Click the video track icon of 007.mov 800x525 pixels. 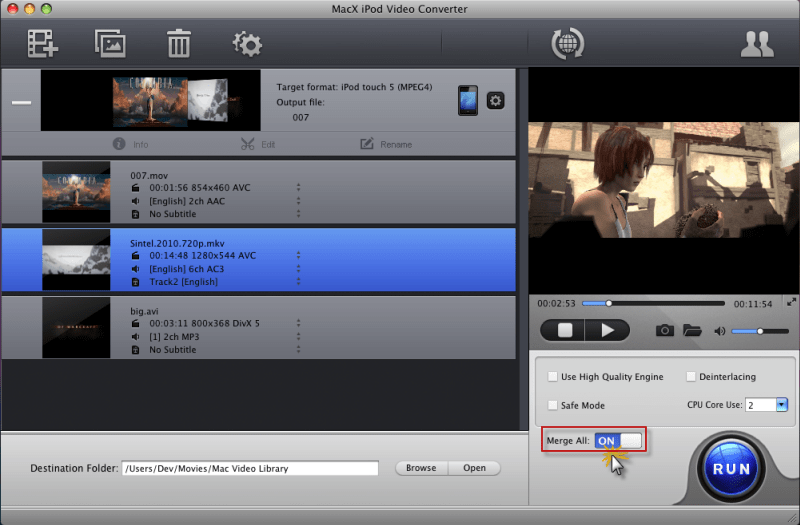pos(135,188)
